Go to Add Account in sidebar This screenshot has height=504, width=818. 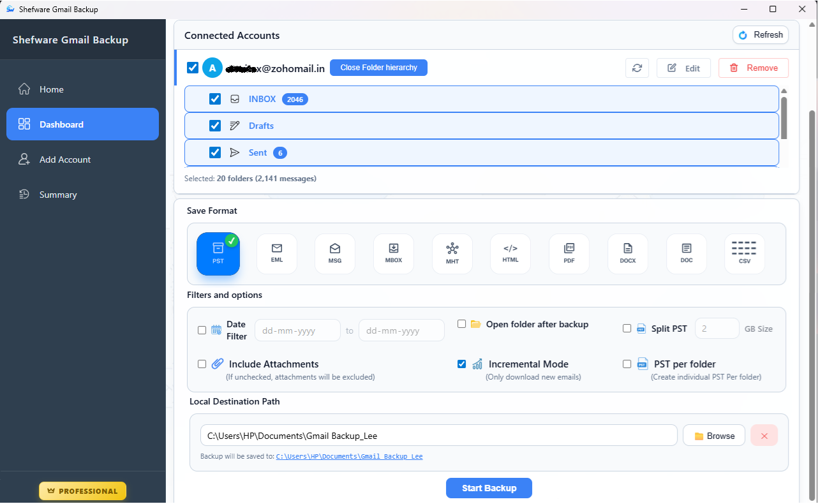82,159
